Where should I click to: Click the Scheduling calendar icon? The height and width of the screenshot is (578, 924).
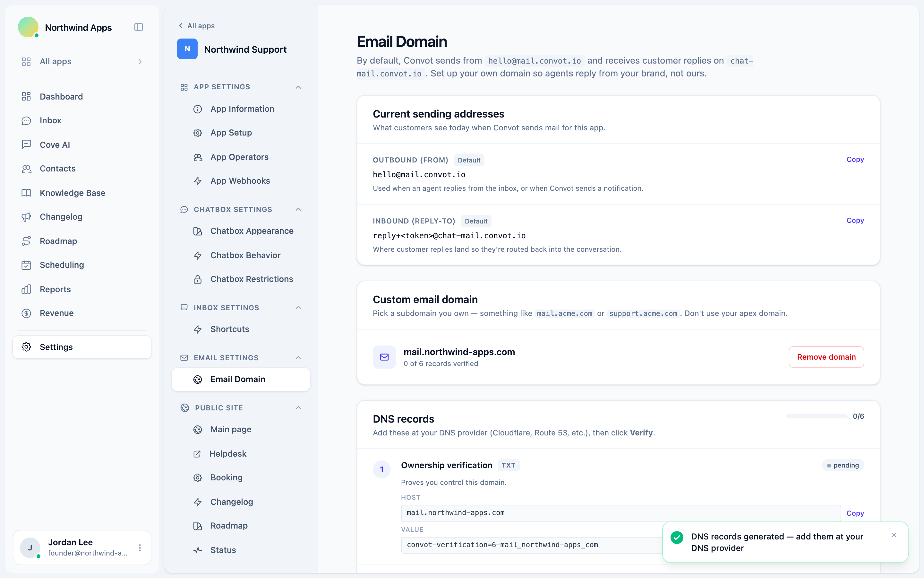pyautogui.click(x=26, y=265)
